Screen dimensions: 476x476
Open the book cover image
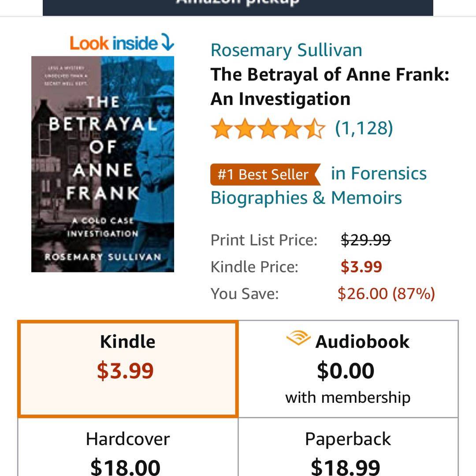point(103,164)
